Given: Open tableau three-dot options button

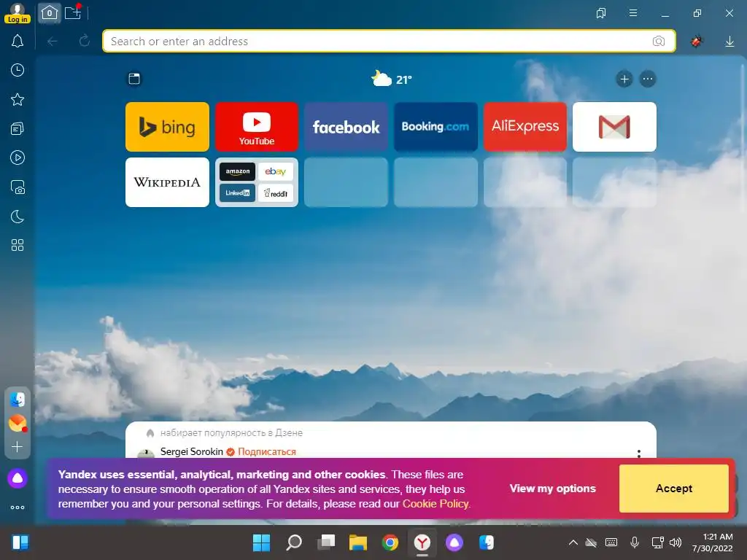Looking at the screenshot, I should 648,79.
